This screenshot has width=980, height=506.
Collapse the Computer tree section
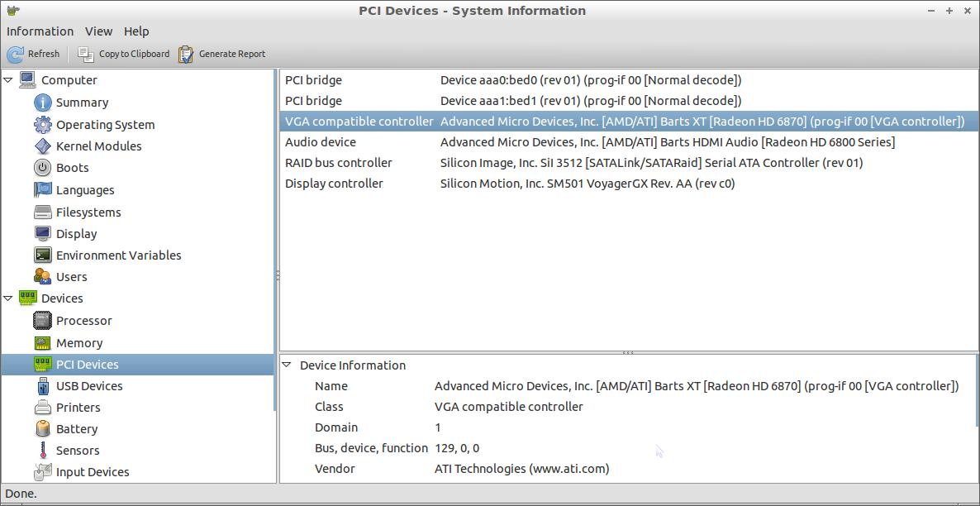point(8,80)
